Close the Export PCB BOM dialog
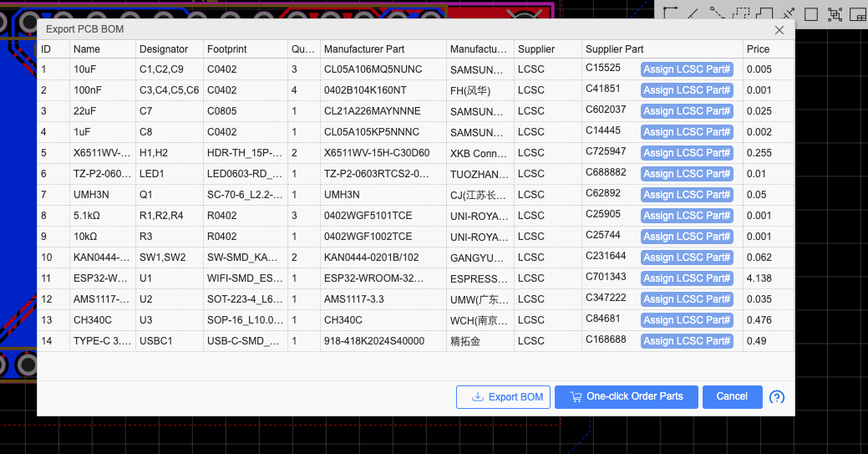Screen dimensions: 868x454 [779, 30]
